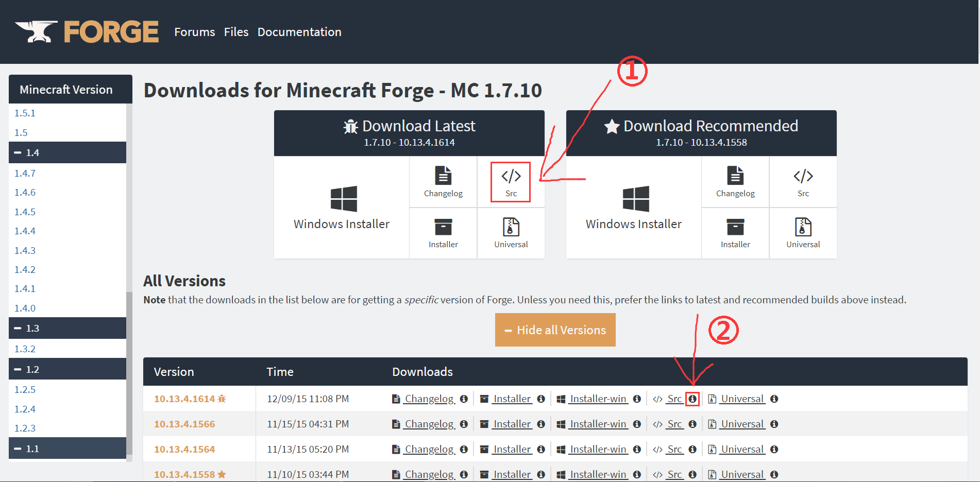
Task: Select Minecraft version 1.5.1
Action: 25,113
